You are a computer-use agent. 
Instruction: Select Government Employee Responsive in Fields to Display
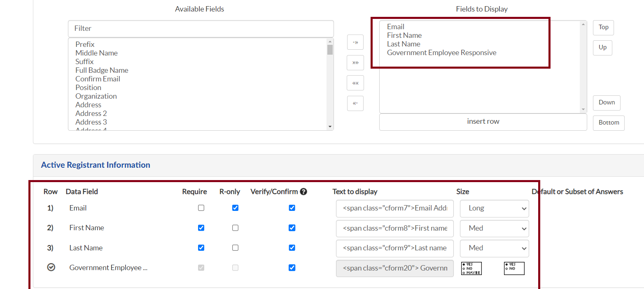coord(441,53)
